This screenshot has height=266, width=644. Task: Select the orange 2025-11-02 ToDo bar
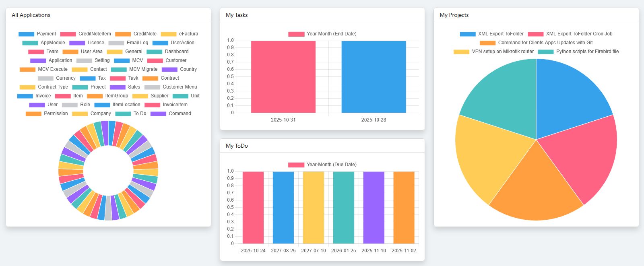click(404, 208)
